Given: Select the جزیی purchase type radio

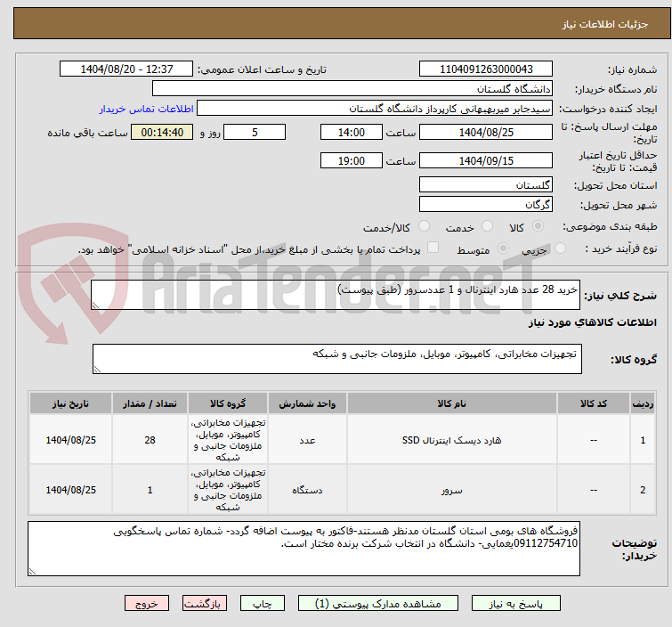Looking at the screenshot, I should (x=560, y=248).
